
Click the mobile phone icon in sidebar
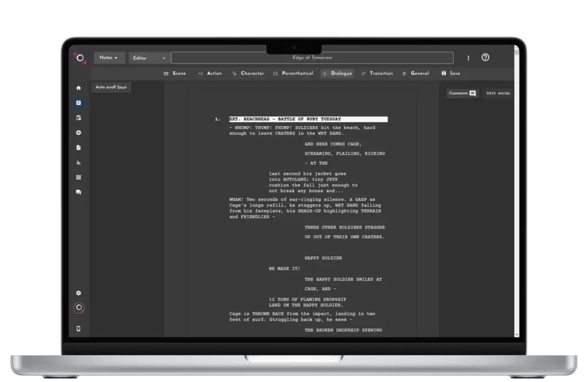tap(78, 329)
